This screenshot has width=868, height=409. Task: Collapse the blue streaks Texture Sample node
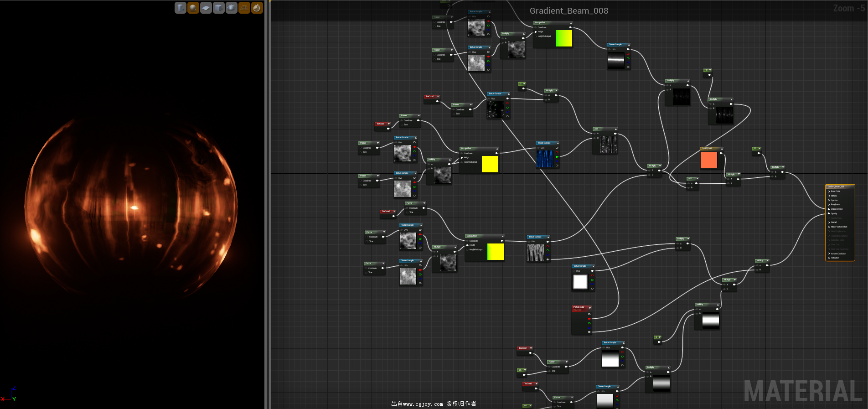coord(557,143)
